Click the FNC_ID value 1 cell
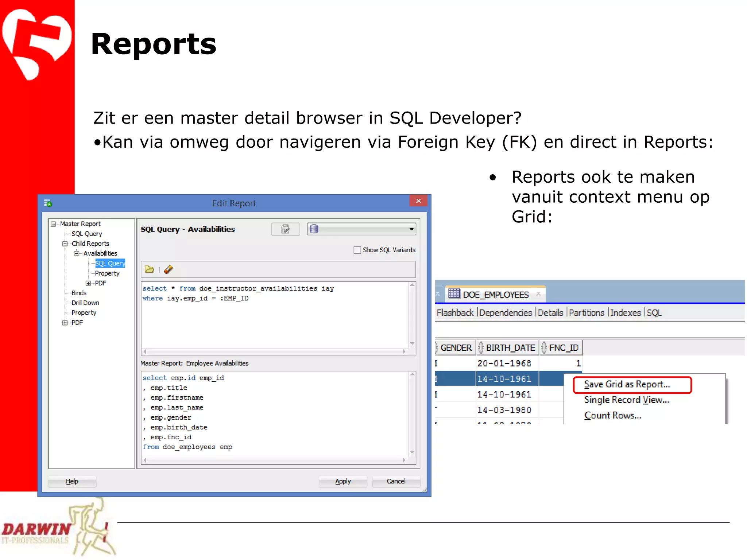This screenshot has width=747, height=560. point(561,363)
